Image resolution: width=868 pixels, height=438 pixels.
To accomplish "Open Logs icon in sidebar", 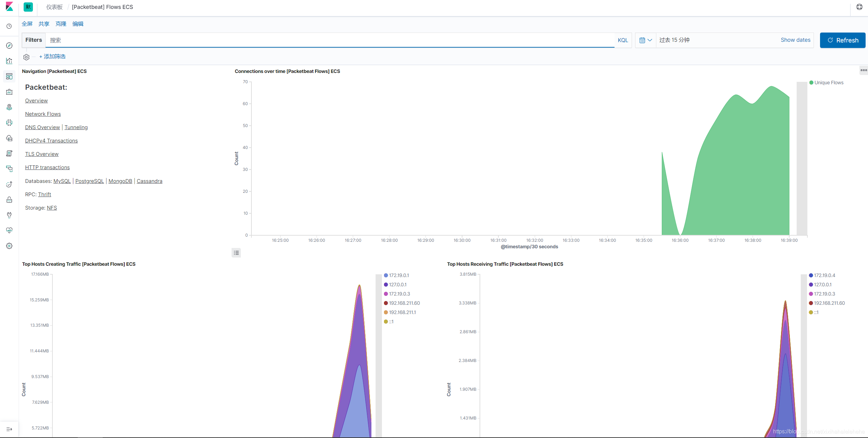I will point(9,153).
